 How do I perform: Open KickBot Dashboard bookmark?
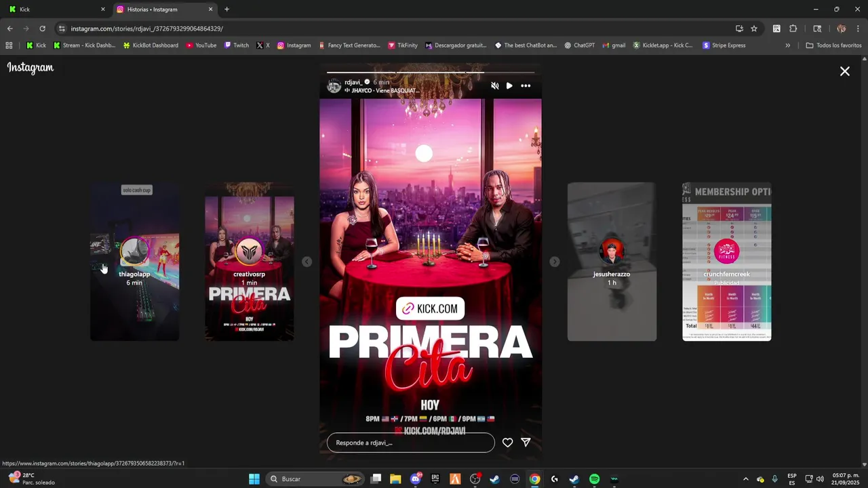pos(151,45)
